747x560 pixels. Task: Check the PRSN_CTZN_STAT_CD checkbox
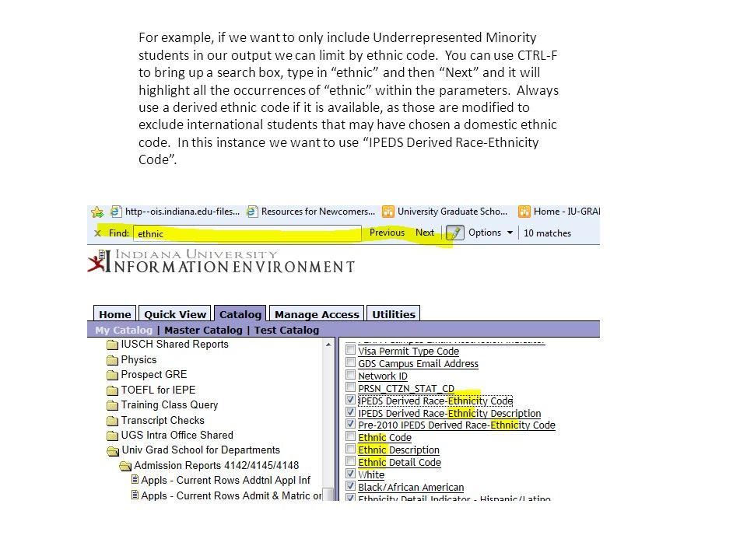click(x=351, y=387)
